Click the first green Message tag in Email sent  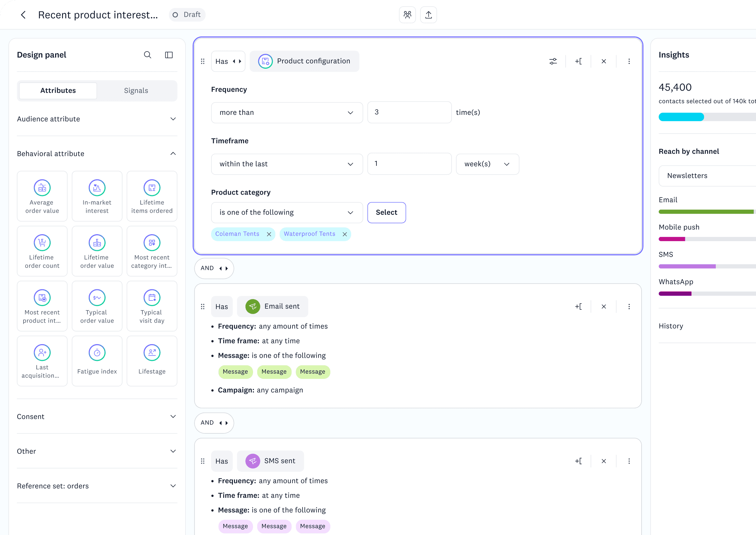[x=235, y=372]
